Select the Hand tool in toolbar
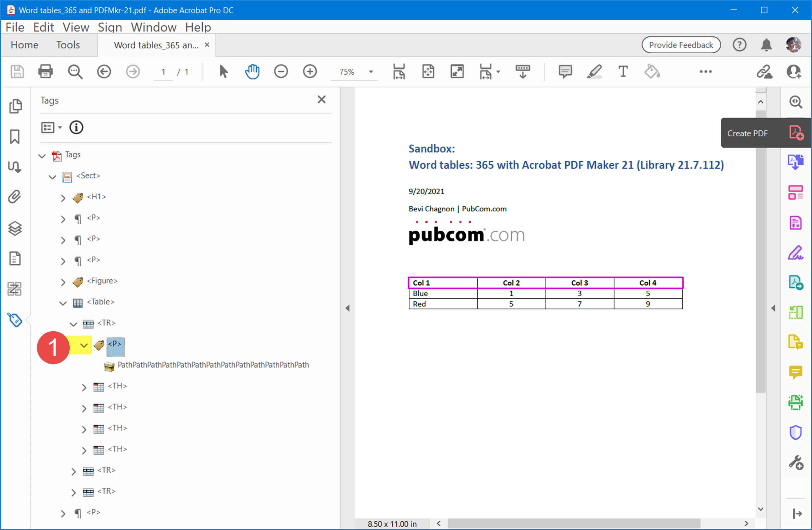Image resolution: width=812 pixels, height=530 pixels. 252,72
